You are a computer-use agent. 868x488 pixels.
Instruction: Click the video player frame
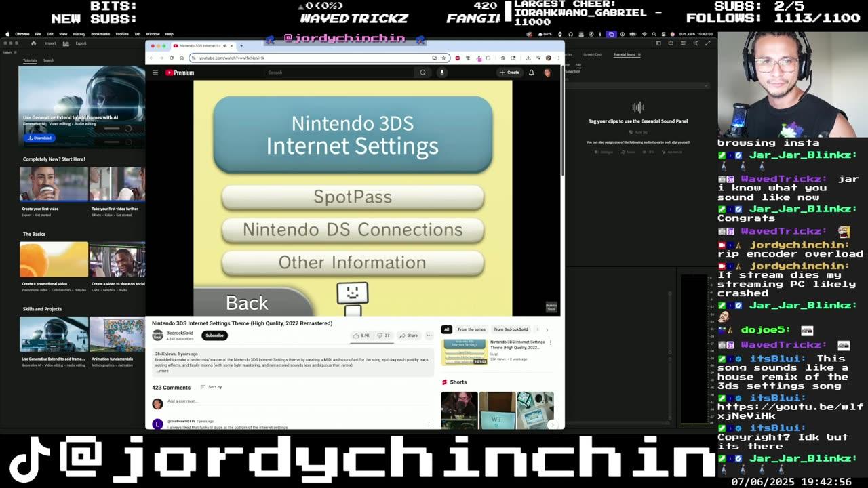coord(353,198)
